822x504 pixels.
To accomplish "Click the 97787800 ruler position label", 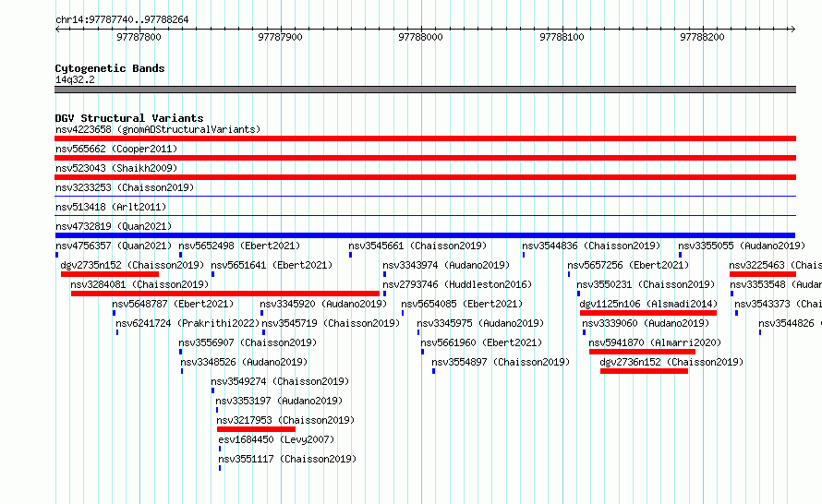I will point(139,37).
